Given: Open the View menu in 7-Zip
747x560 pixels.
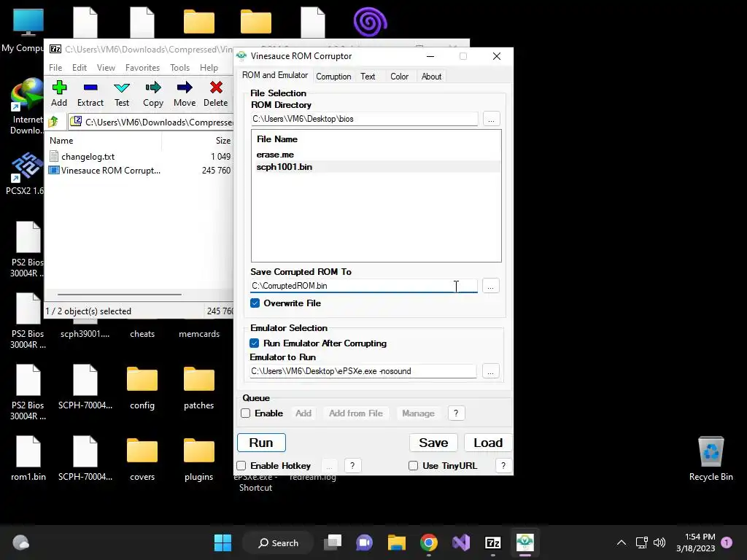Looking at the screenshot, I should click(x=106, y=68).
